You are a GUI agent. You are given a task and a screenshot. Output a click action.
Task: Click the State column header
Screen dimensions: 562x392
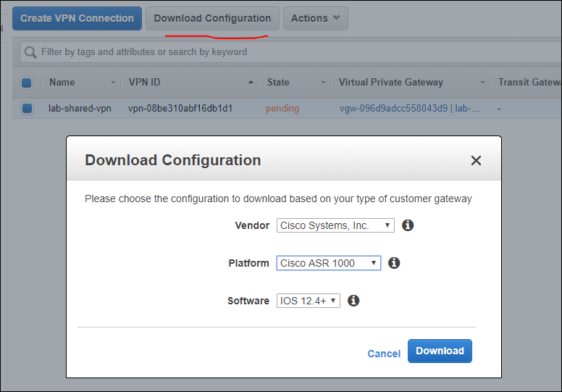click(278, 82)
